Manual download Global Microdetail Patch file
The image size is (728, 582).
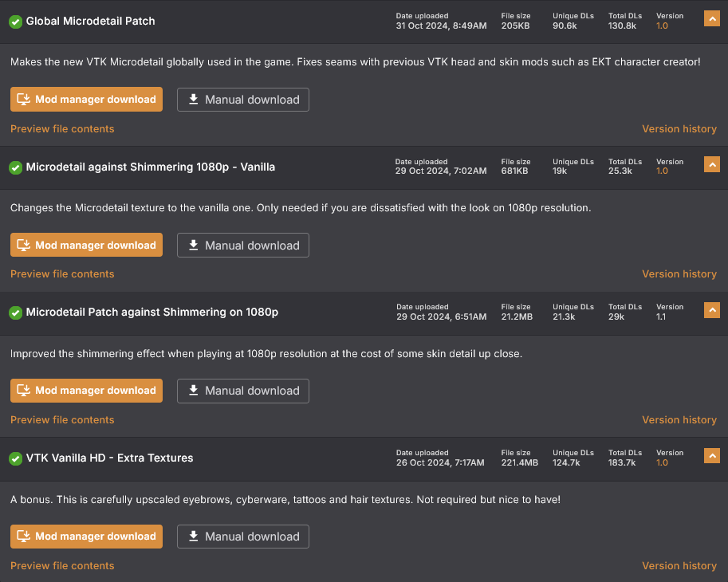243,100
